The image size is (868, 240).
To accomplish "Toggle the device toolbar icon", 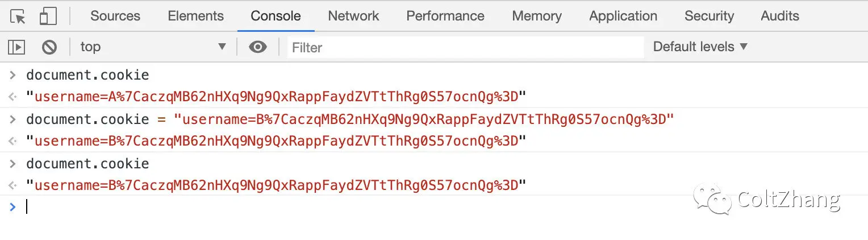I will pyautogui.click(x=47, y=16).
